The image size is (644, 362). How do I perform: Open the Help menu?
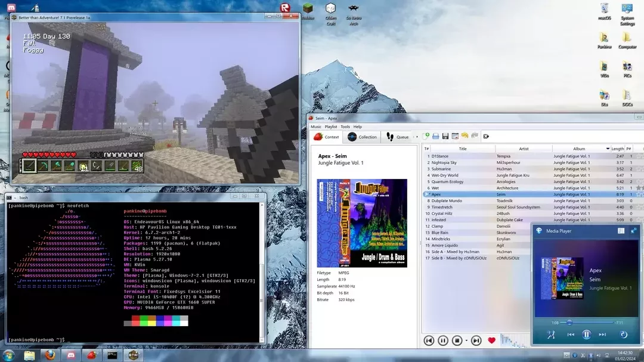click(358, 126)
